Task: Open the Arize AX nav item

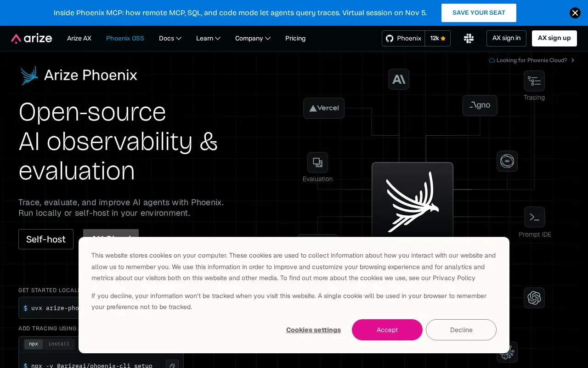Action: point(79,38)
